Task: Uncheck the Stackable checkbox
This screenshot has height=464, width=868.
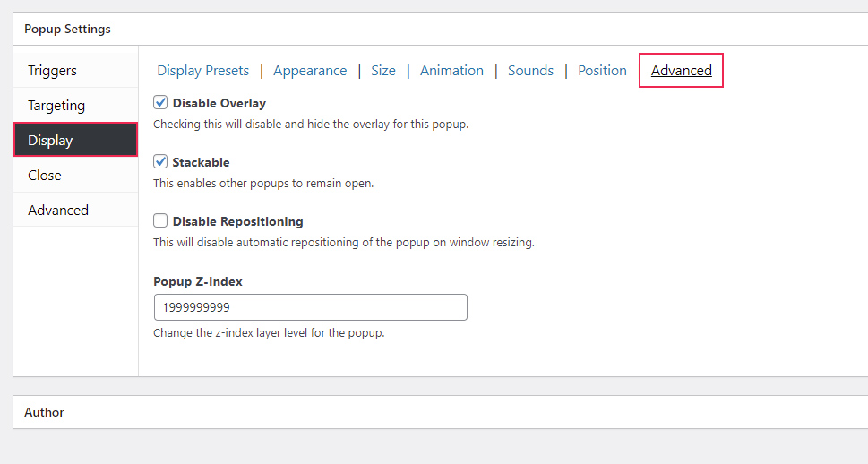Action: (160, 161)
